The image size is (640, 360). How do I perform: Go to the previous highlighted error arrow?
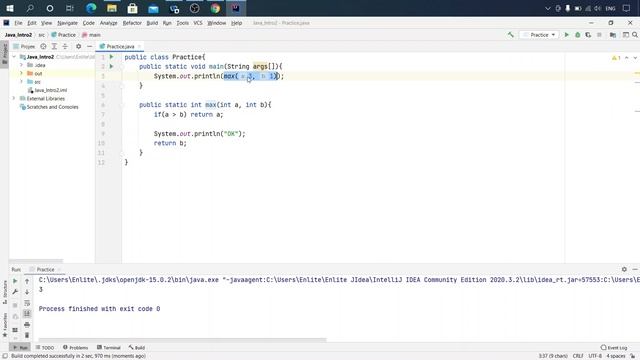[x=627, y=58]
